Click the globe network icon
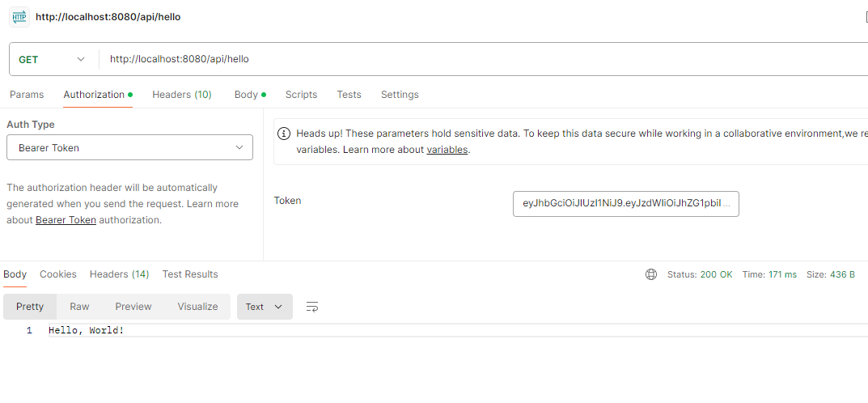The image size is (868, 403). pos(651,274)
